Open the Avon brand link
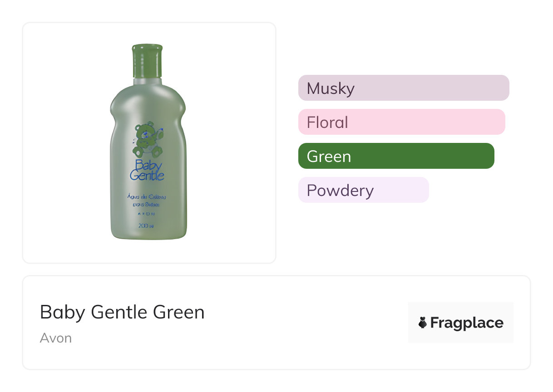This screenshot has height=392, width=553. click(56, 338)
